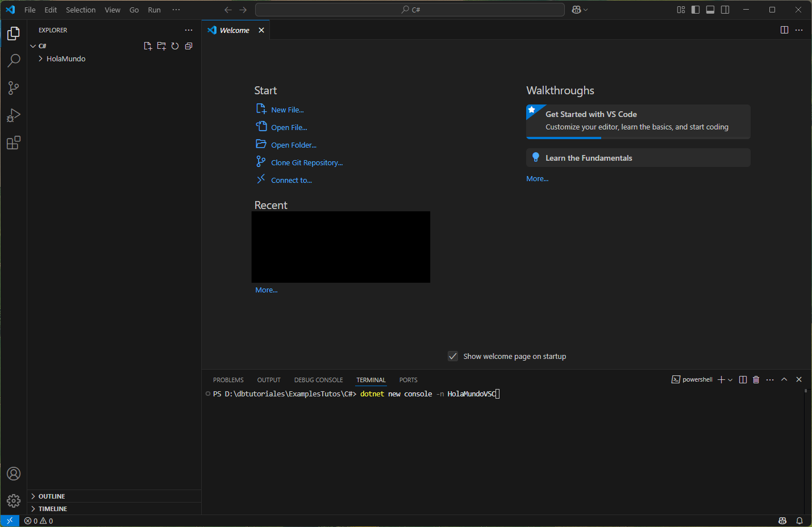Open the new terminal profile dropdown
The width and height of the screenshot is (812, 527).
tap(730, 379)
